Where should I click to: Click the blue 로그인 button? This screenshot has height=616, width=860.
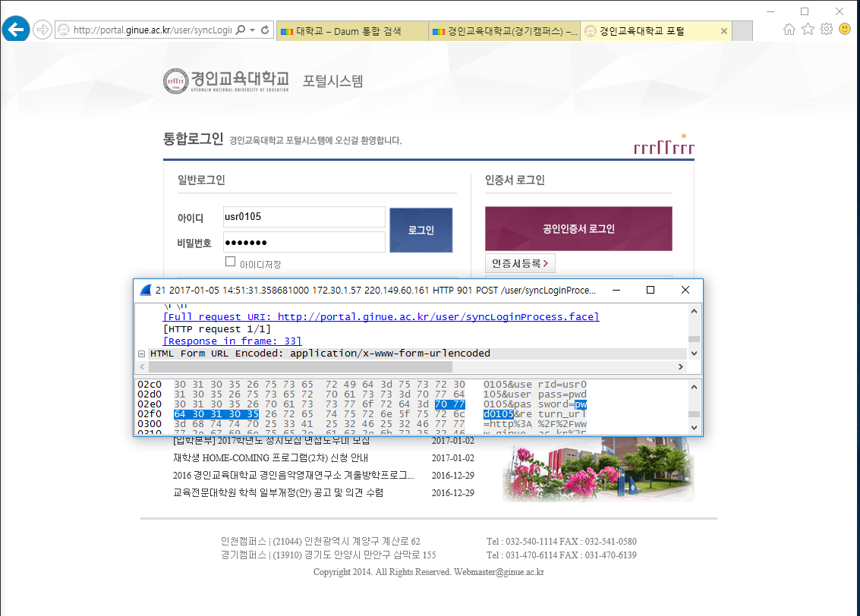click(421, 230)
